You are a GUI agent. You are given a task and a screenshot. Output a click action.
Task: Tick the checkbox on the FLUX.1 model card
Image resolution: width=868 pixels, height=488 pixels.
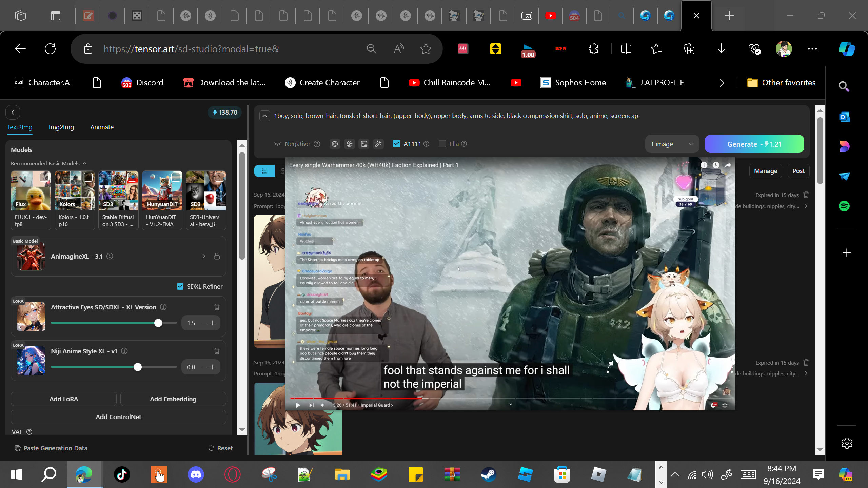pyautogui.click(x=44, y=177)
